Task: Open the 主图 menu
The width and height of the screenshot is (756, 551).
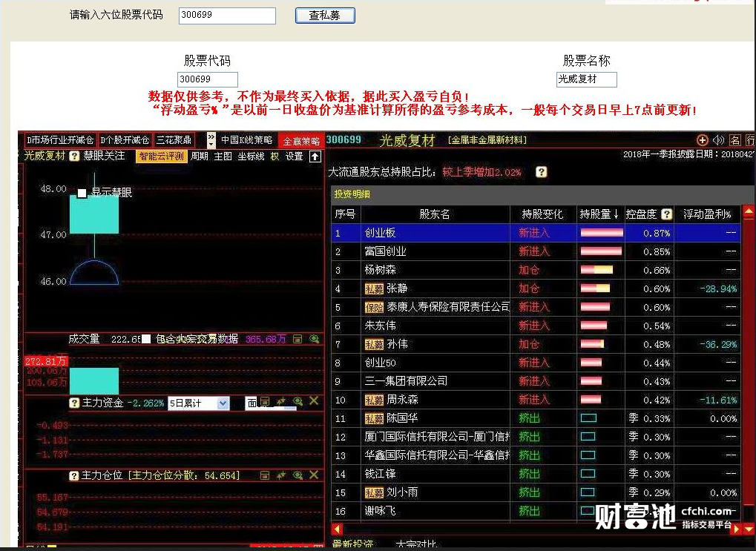Action: pyautogui.click(x=223, y=156)
